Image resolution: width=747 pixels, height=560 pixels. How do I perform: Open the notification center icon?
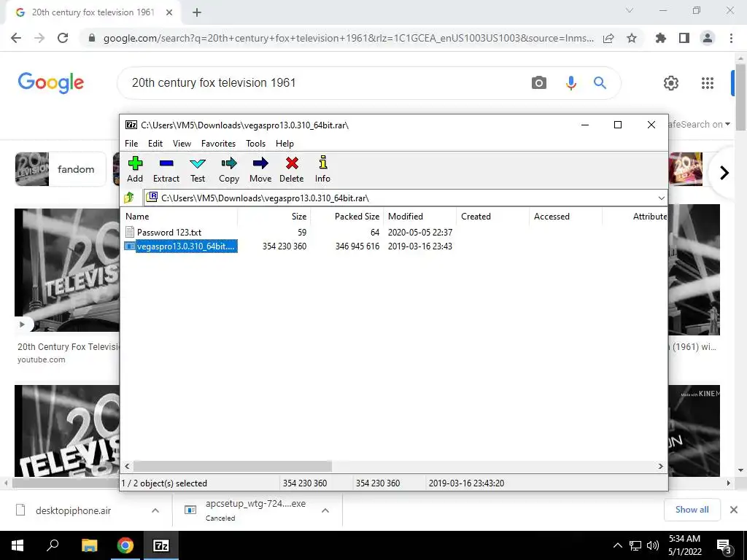pos(724,546)
